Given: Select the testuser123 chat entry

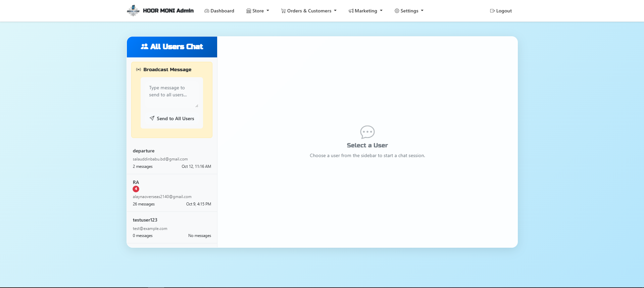Looking at the screenshot, I should (x=172, y=228).
